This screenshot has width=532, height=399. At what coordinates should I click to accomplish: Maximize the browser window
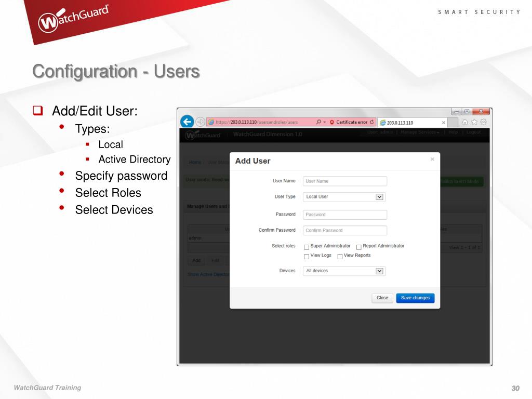click(467, 112)
